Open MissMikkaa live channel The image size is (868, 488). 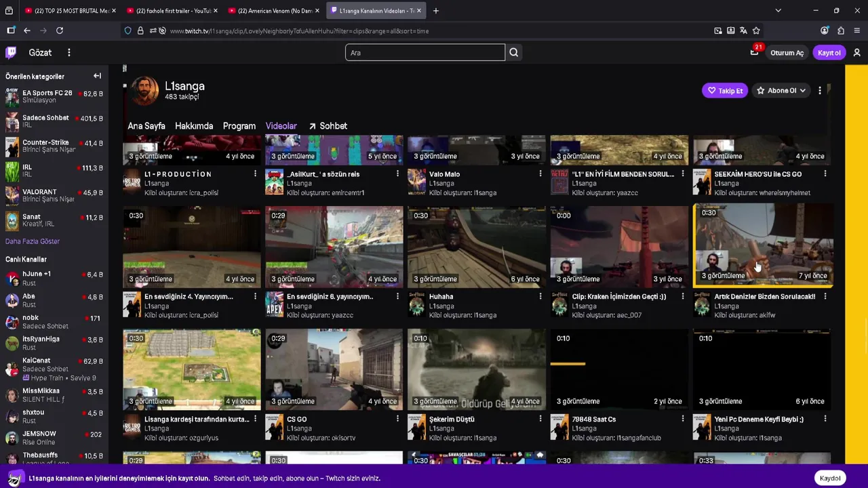point(54,395)
